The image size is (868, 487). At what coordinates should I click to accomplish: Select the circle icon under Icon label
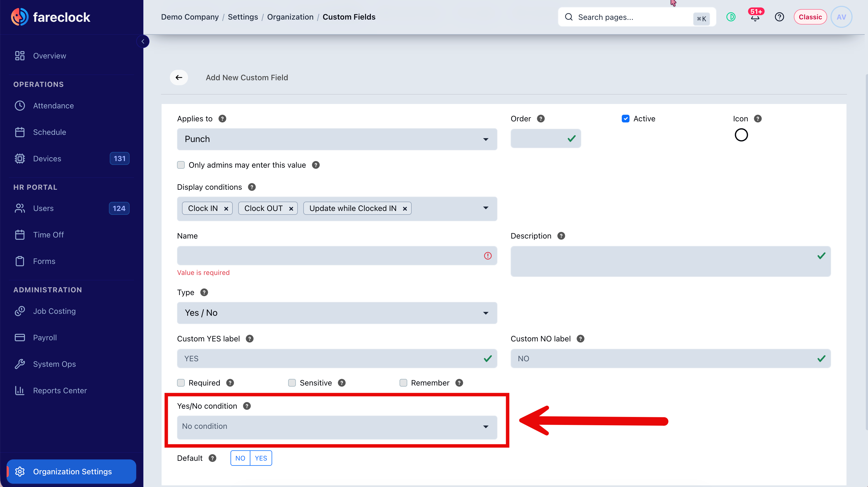click(x=741, y=135)
